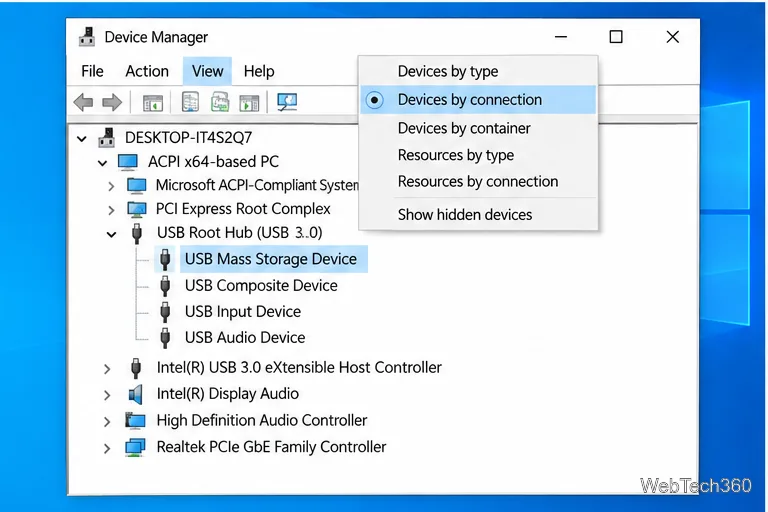
Task: Select the DESKTOP-IT4S2Q7 label
Action: 189,138
